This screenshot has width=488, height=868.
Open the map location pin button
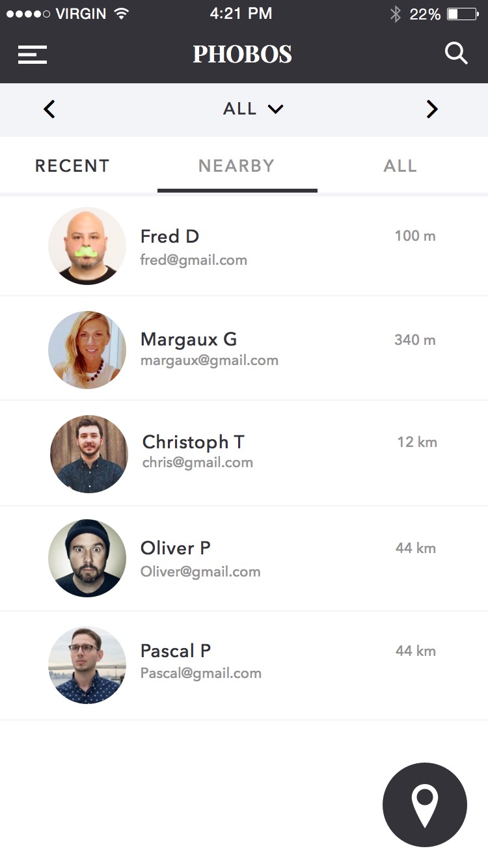[425, 805]
